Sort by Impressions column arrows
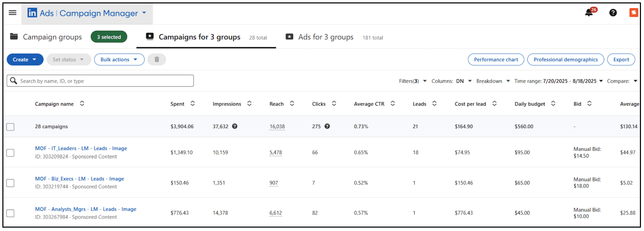This screenshot has width=644, height=231. 249,103
